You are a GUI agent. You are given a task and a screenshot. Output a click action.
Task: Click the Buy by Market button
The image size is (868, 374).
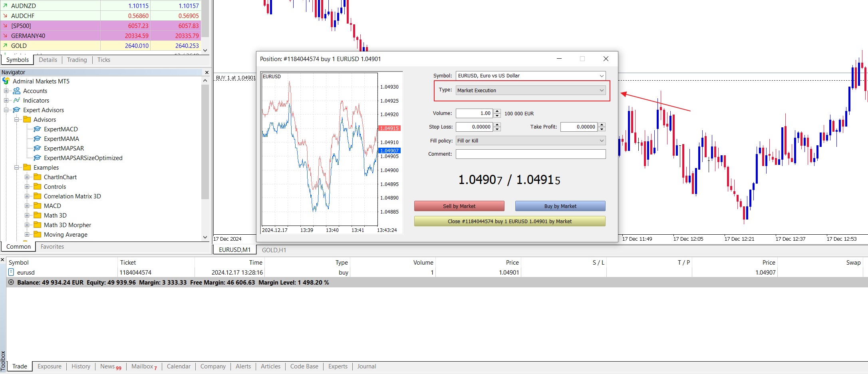(560, 206)
